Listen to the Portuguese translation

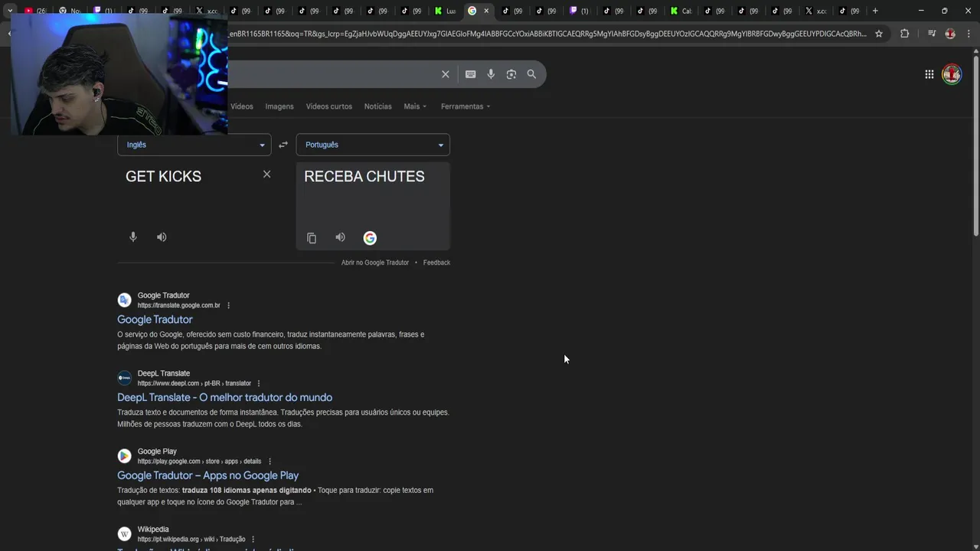[340, 237]
